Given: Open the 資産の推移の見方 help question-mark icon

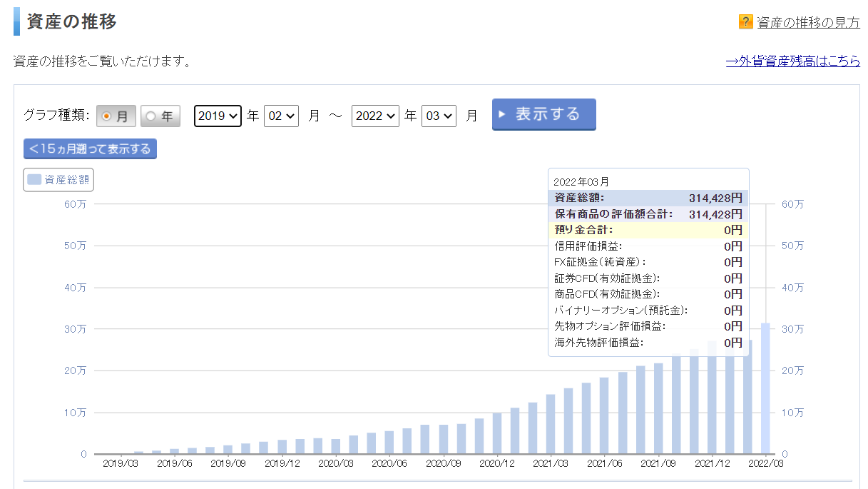Looking at the screenshot, I should point(746,21).
